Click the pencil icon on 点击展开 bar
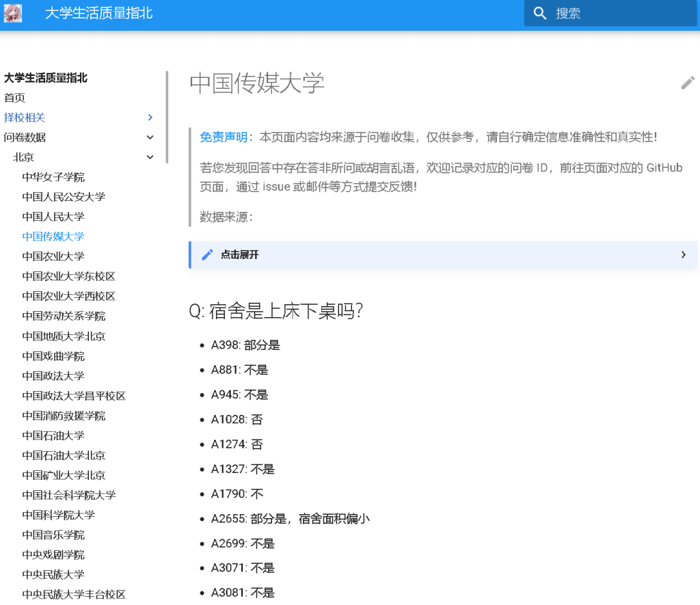Image resolution: width=700 pixels, height=605 pixels. [x=206, y=254]
